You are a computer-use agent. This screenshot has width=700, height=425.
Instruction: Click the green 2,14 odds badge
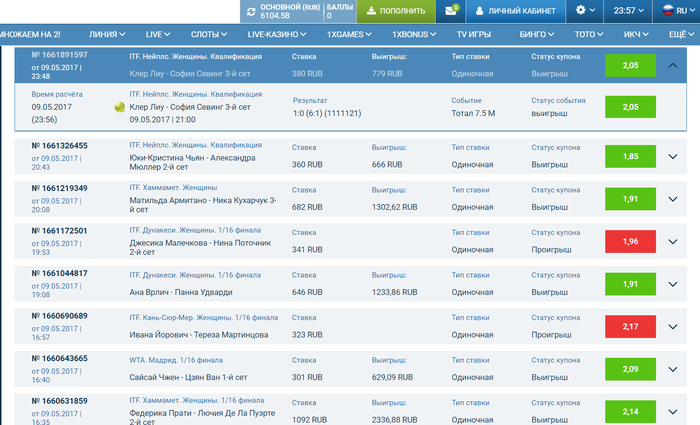630,412
